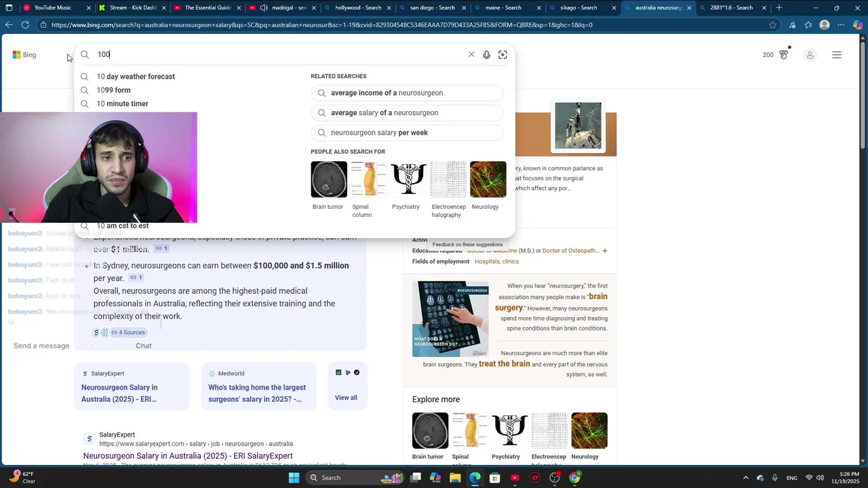Viewport: 868px width, 488px height.
Task: Close the australia neurosurgeon tab
Action: point(689,7)
